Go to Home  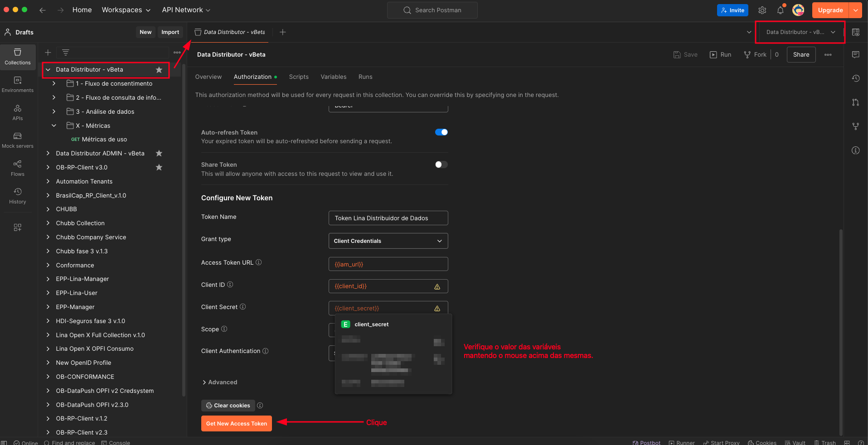pyautogui.click(x=82, y=10)
